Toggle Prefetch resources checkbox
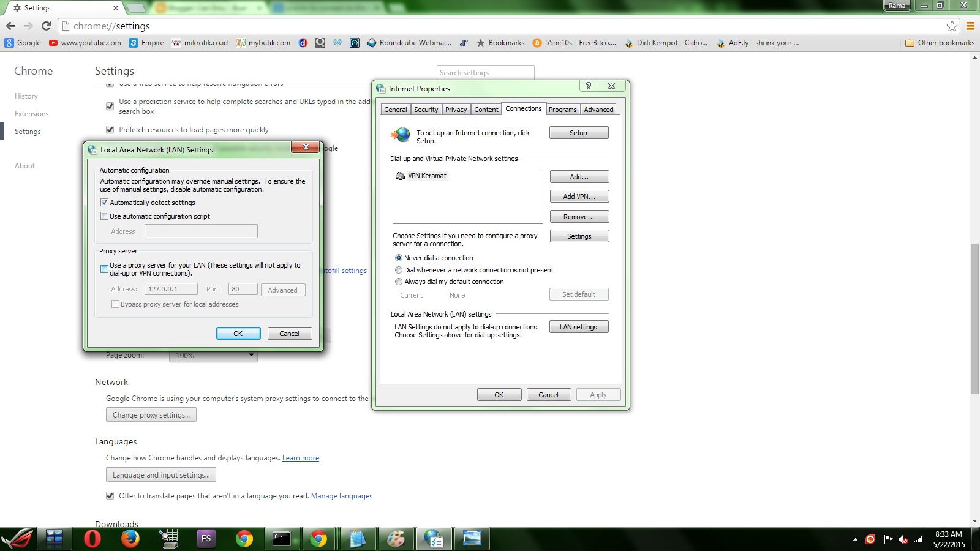The width and height of the screenshot is (980, 551). tap(110, 130)
